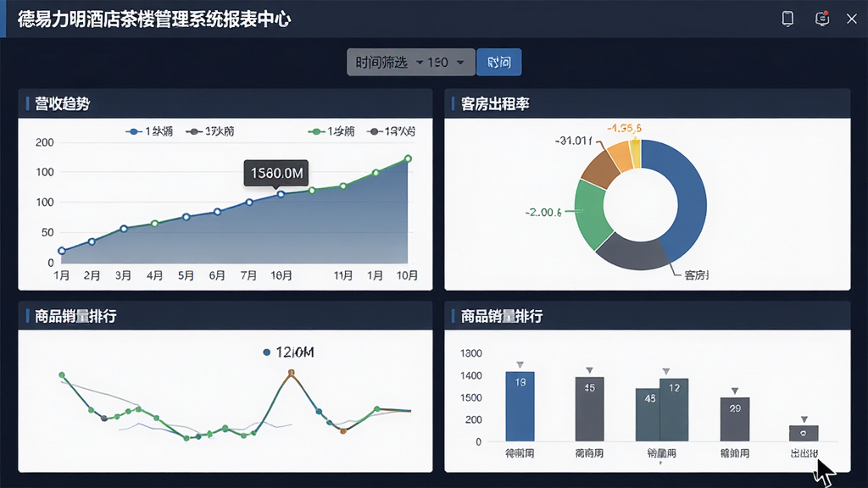Toggle the 12i0M legend in sales line chart

coord(288,352)
